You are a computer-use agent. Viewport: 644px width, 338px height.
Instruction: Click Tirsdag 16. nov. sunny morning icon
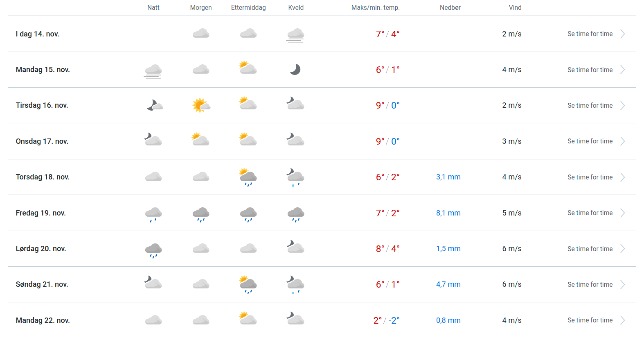tap(201, 105)
